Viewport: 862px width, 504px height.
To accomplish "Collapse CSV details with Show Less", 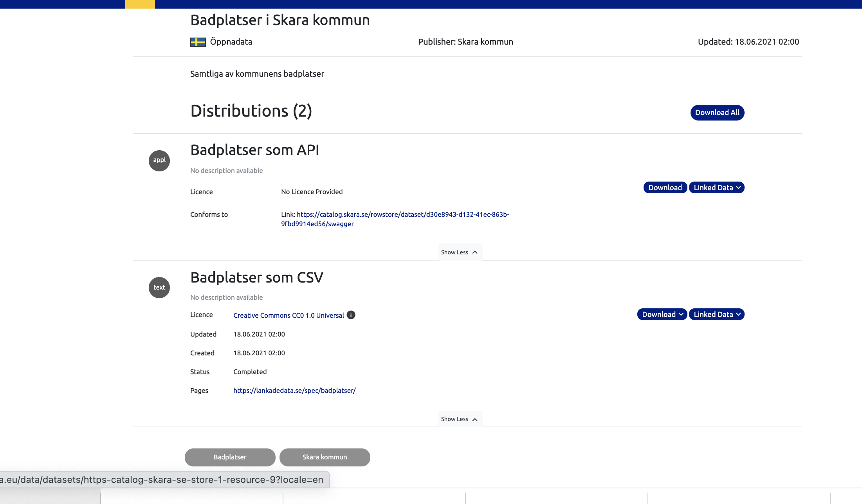I will click(460, 419).
